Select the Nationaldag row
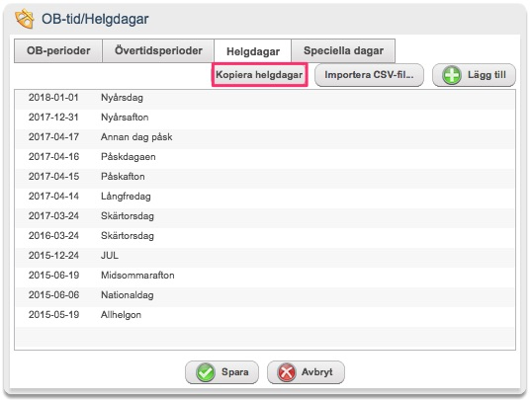The image size is (532, 400). 265,295
